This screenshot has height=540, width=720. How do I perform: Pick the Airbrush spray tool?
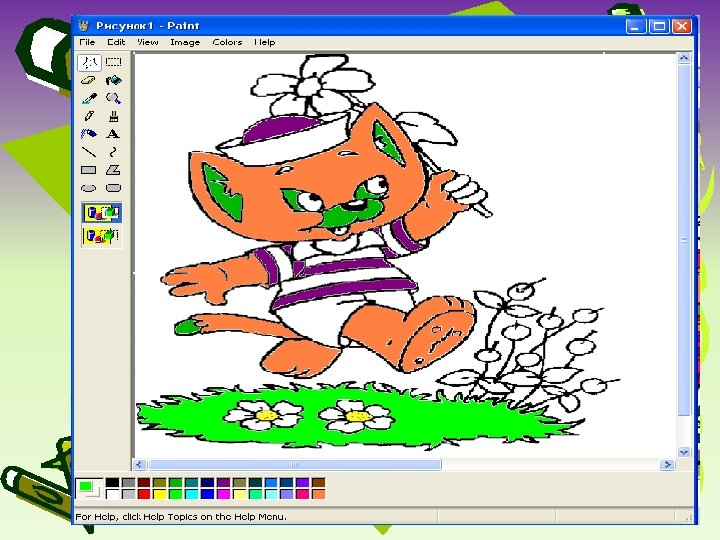(89, 134)
